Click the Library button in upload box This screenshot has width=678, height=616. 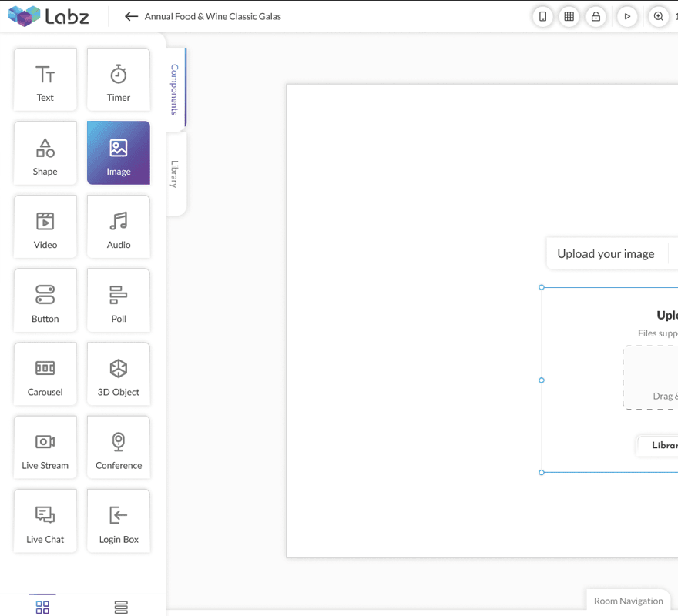click(658, 445)
